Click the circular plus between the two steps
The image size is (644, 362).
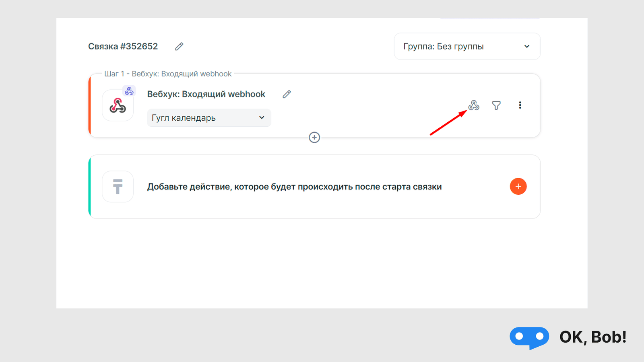point(314,138)
